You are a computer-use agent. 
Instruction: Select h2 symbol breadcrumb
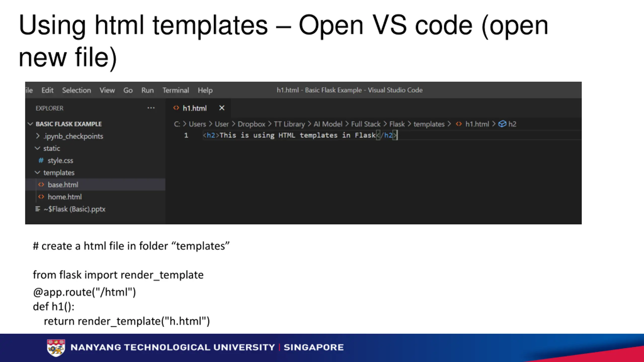pos(512,124)
